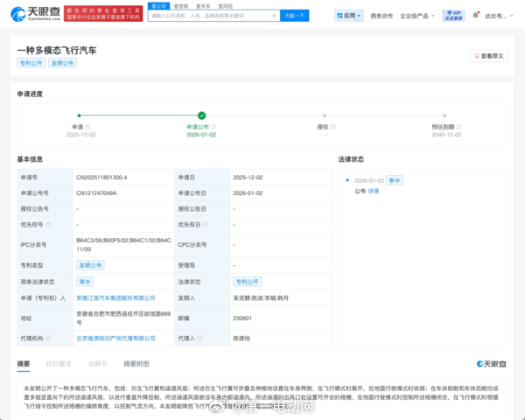Switch to the 摘要 tab
The height and width of the screenshot is (420, 525).
24,364
